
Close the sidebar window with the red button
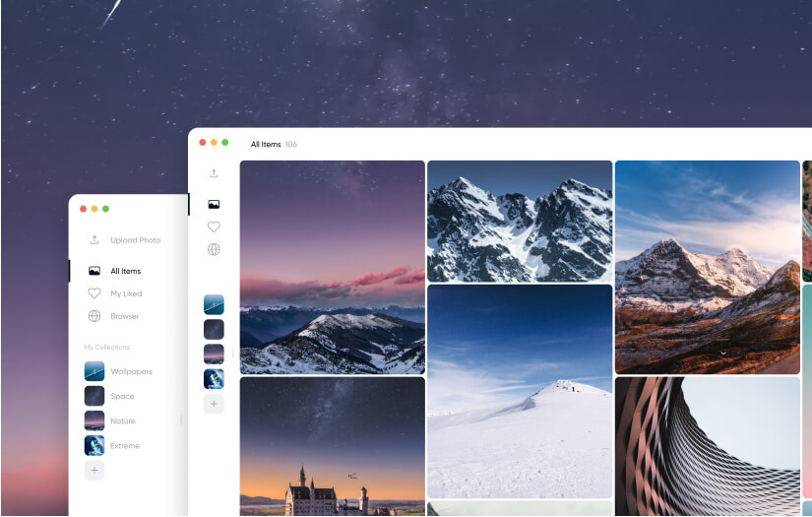pyautogui.click(x=83, y=209)
